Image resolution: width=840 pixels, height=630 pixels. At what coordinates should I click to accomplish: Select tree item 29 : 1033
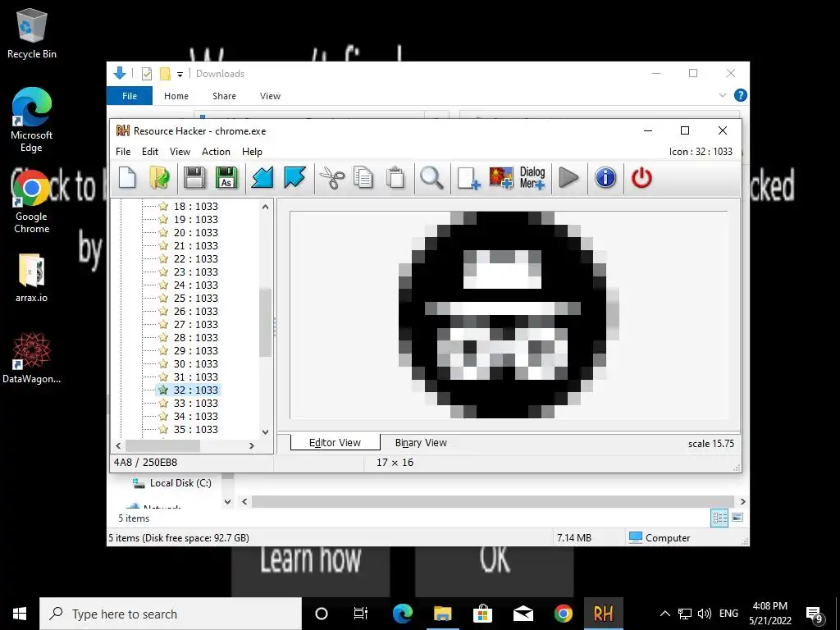point(195,351)
